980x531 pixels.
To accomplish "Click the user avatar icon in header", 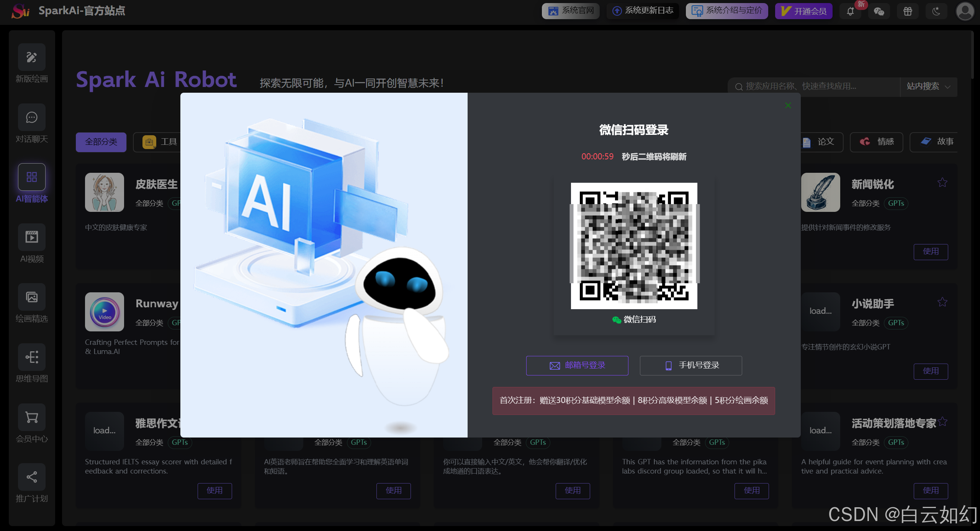I will click(x=965, y=11).
